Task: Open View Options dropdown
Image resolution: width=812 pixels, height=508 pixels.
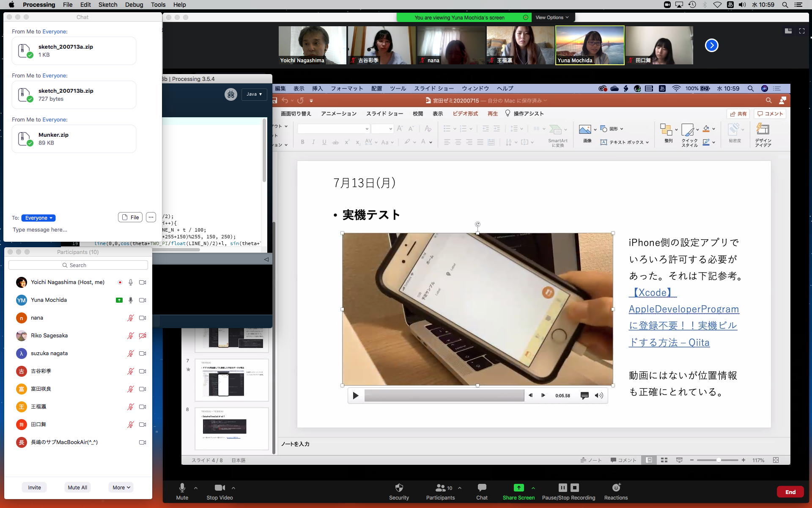Action: 552,17
